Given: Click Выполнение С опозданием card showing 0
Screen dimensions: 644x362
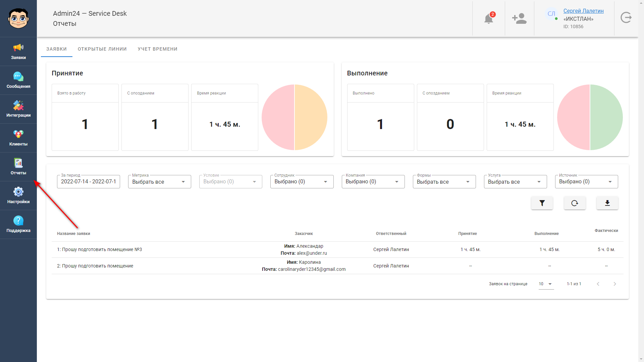Looking at the screenshot, I should pos(450,117).
